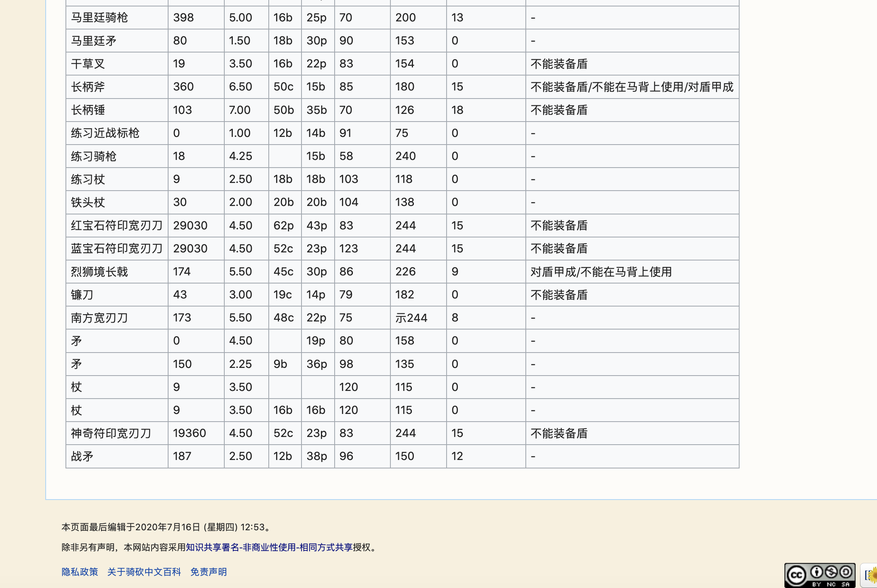Click the 镰刀 name cell
Image resolution: width=877 pixels, height=588 pixels.
pyautogui.click(x=117, y=294)
